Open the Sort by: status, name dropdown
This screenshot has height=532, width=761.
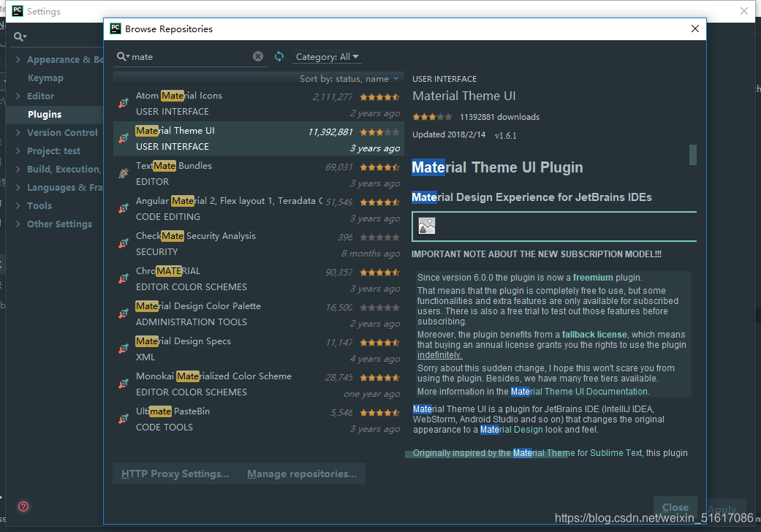pos(349,79)
